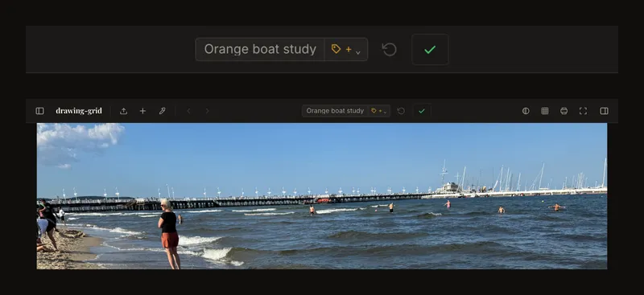The height and width of the screenshot is (295, 644).
Task: Edit the small toolbar 'Orange boat study' name field
Action: point(335,111)
